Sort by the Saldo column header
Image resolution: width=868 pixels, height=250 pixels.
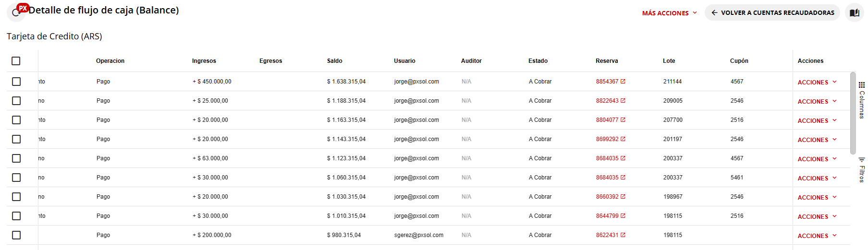335,61
